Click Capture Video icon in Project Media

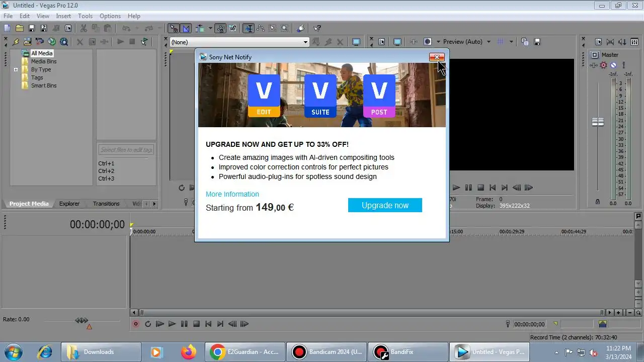coord(40,42)
